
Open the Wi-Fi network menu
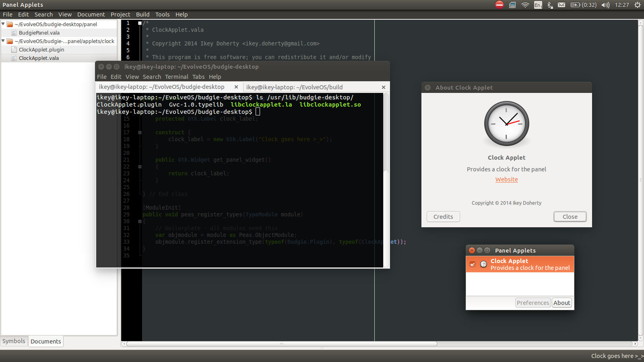(525, 5)
